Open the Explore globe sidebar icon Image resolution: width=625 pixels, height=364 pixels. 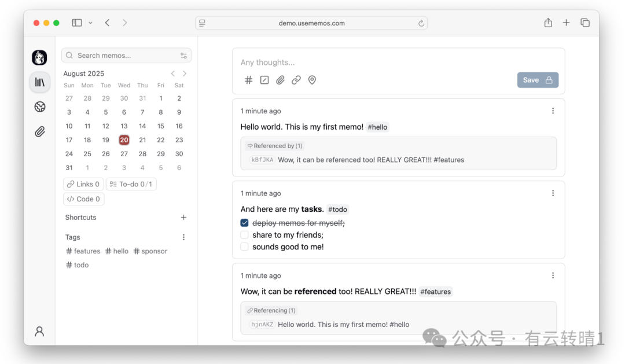click(40, 107)
